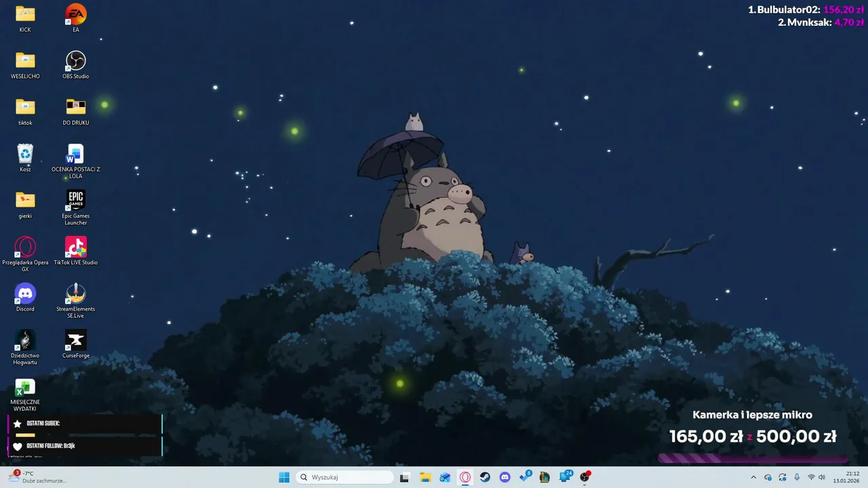The width and height of the screenshot is (868, 488).
Task: Select Dziedzictwo Hogwartu game shortcut
Action: 25,347
